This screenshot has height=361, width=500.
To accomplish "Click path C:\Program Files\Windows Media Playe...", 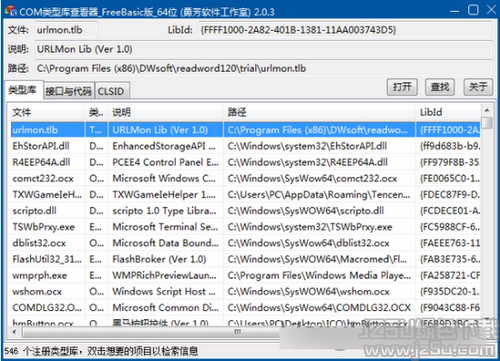I will (x=319, y=275).
